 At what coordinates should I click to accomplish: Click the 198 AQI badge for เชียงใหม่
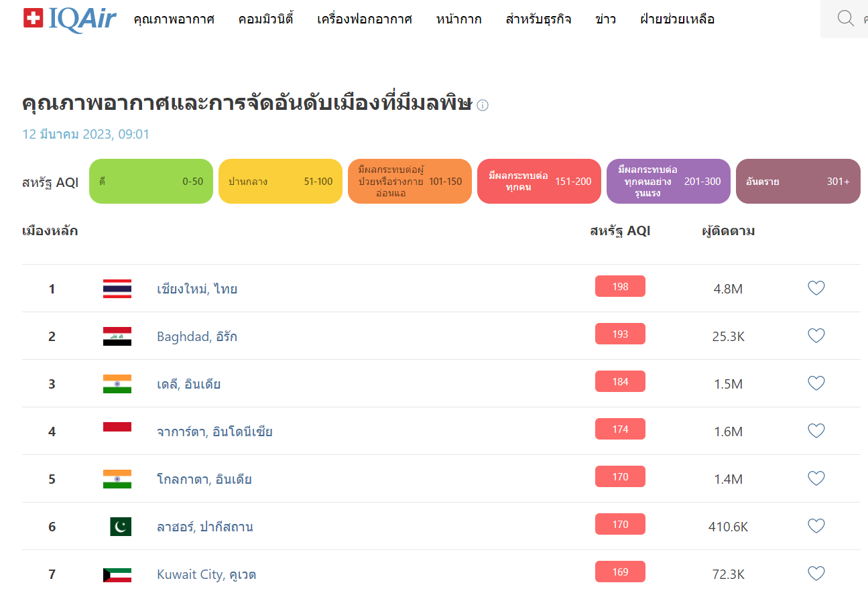click(620, 287)
